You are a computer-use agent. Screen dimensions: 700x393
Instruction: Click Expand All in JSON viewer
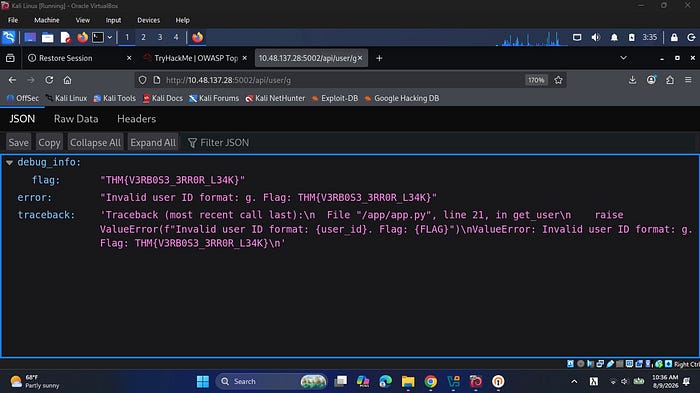point(153,142)
